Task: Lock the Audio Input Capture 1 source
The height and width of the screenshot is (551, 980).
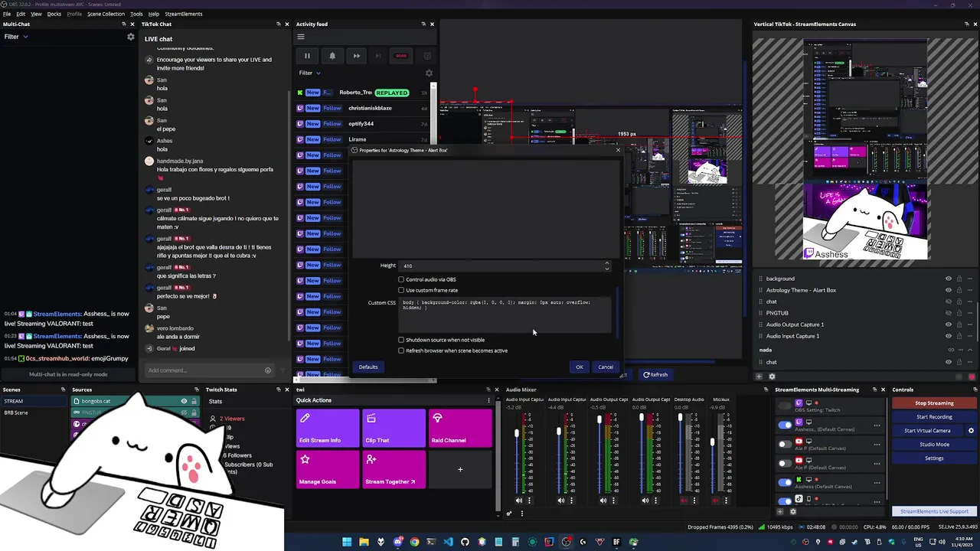Action: (959, 336)
